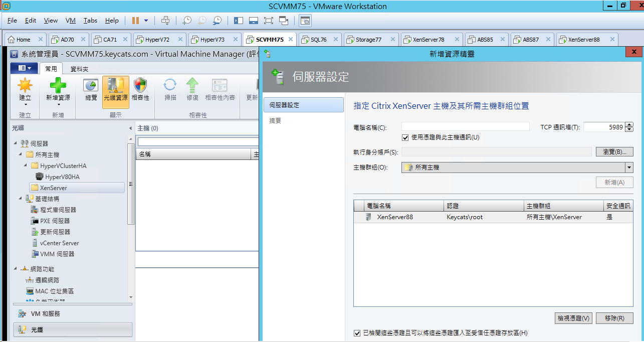Collapse the 網路功能 tree node
The image size is (644, 342).
click(x=16, y=269)
